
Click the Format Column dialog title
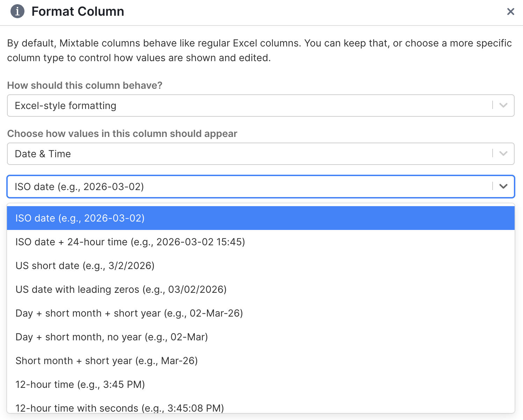pos(78,12)
